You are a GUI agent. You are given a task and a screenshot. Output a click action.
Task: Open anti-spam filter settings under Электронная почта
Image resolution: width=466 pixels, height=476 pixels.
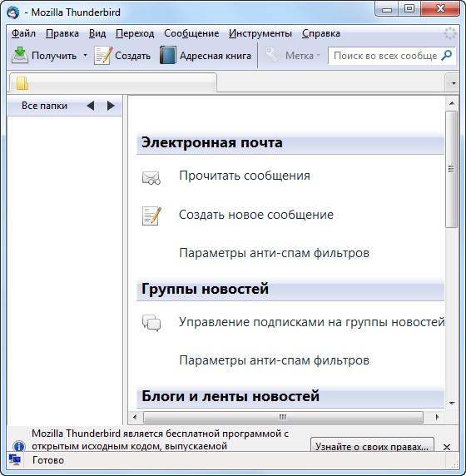pyautogui.click(x=274, y=253)
